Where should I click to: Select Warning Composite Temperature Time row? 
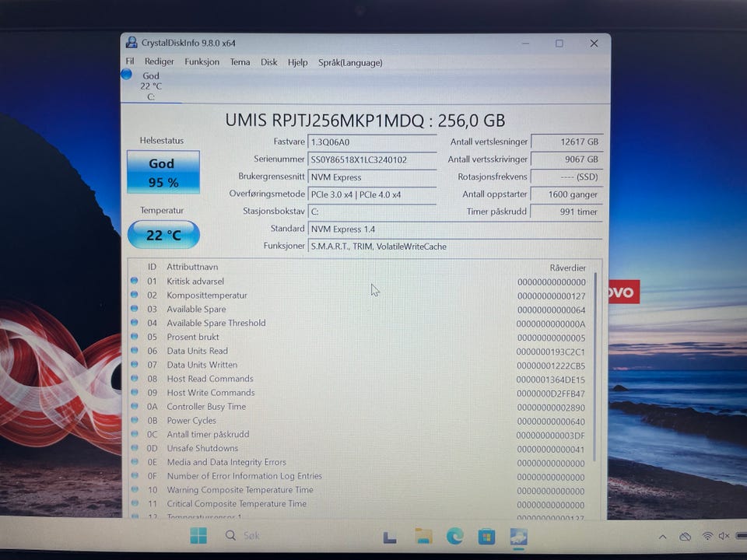click(x=359, y=490)
